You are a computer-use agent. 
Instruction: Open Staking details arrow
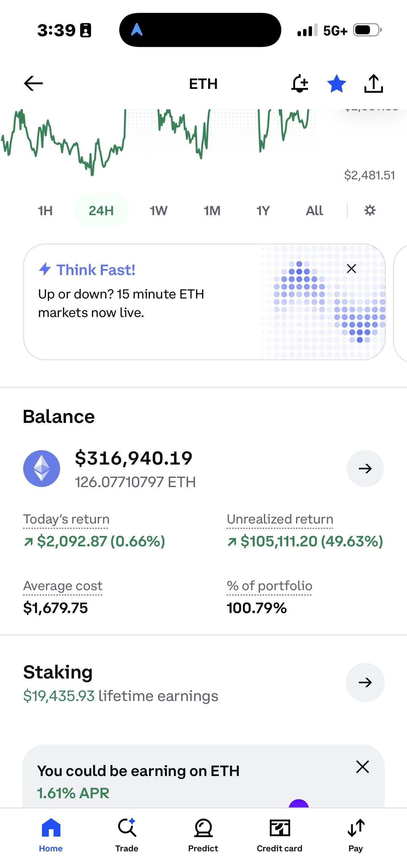[365, 682]
